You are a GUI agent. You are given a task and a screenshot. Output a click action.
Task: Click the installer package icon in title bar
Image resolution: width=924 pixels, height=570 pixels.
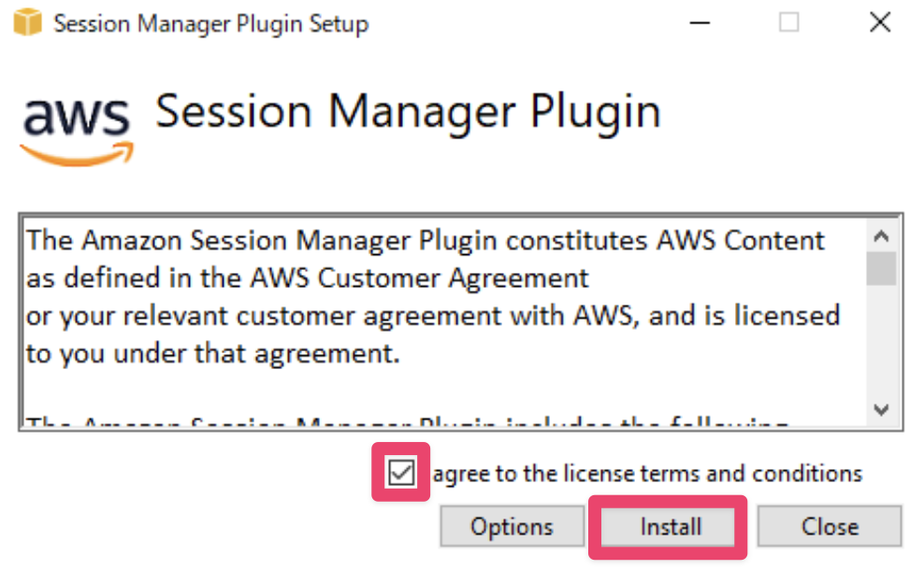(28, 23)
